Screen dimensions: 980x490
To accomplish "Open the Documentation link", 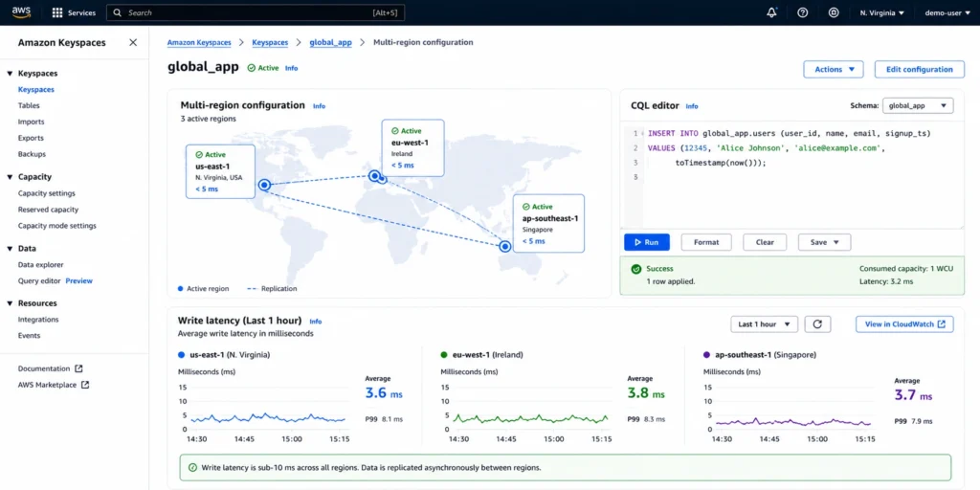I will pyautogui.click(x=44, y=368).
